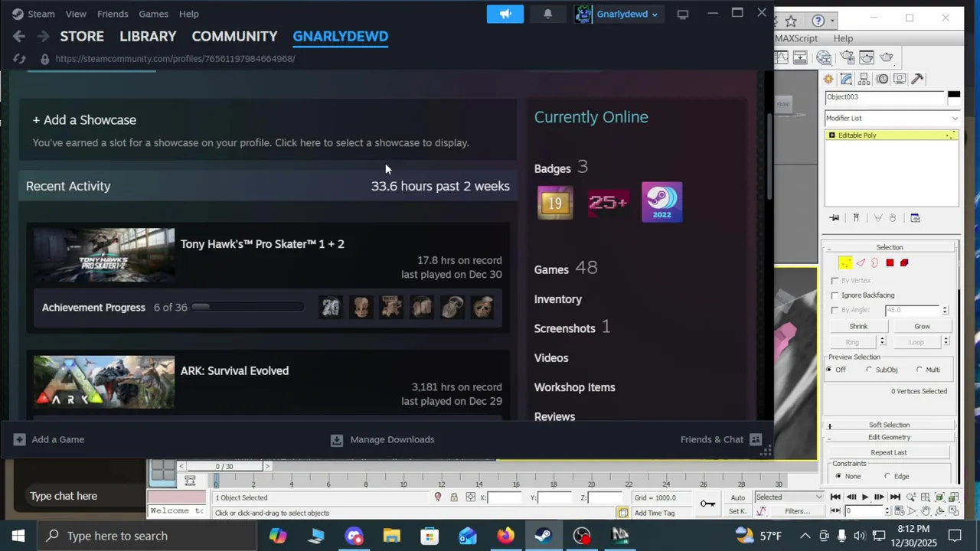
Task: Select Constraints Edge radio
Action: [887, 476]
